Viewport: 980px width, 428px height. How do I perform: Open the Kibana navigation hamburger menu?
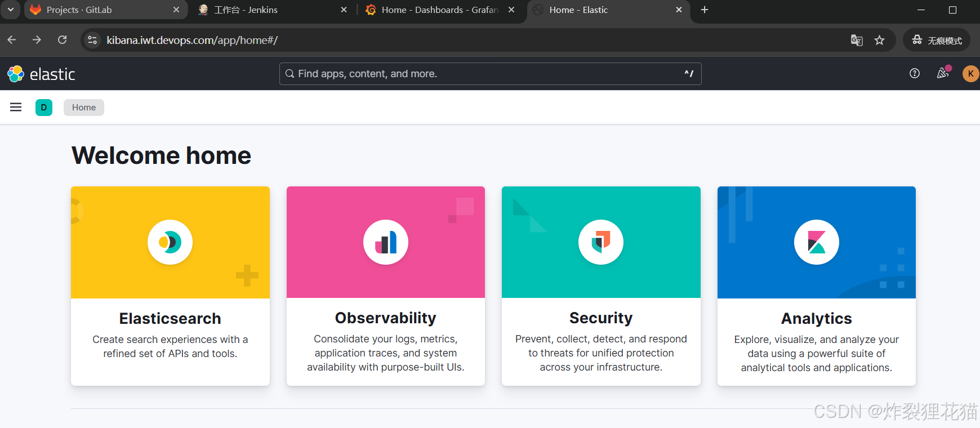coord(16,107)
